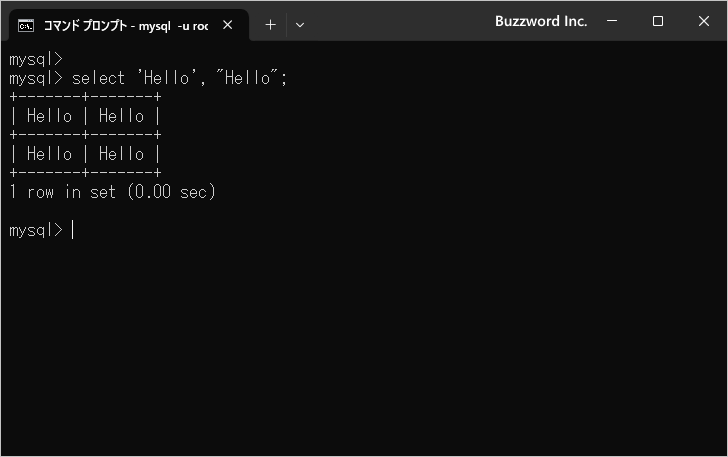Image resolution: width=728 pixels, height=457 pixels.
Task: Click the blank terminal area below the prompt
Action: (x=364, y=344)
